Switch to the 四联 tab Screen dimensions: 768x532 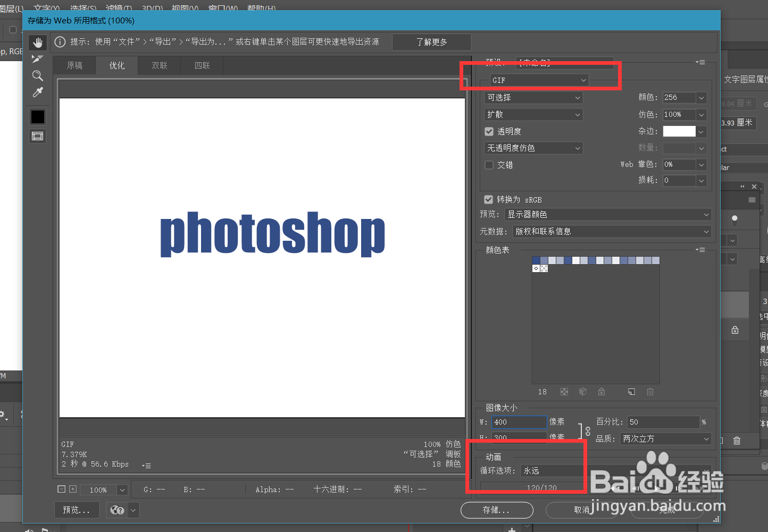(x=202, y=65)
